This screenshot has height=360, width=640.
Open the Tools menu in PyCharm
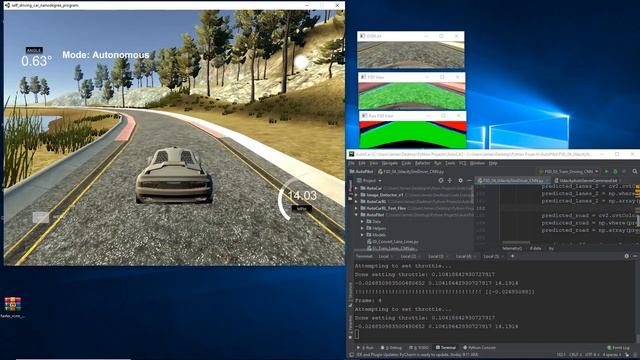click(450, 163)
